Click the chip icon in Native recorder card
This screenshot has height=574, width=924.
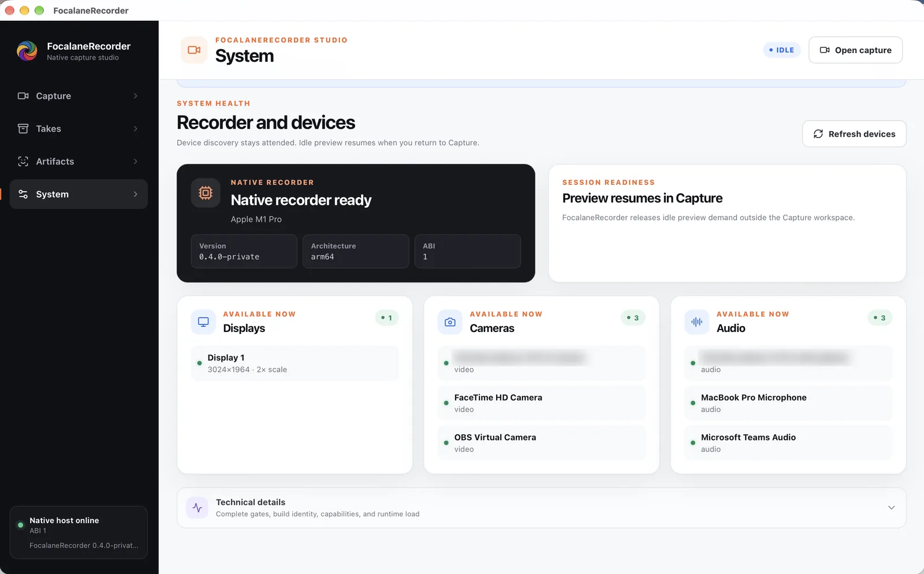(206, 193)
